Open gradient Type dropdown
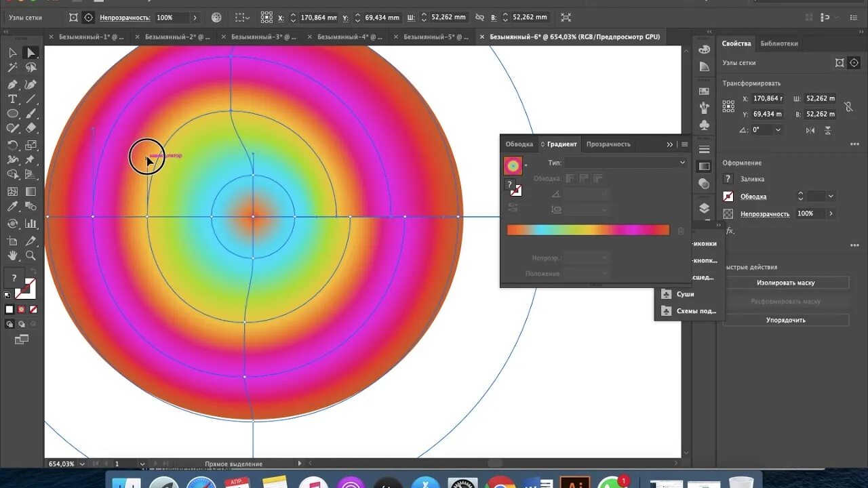This screenshot has width=868, height=488. click(x=626, y=163)
